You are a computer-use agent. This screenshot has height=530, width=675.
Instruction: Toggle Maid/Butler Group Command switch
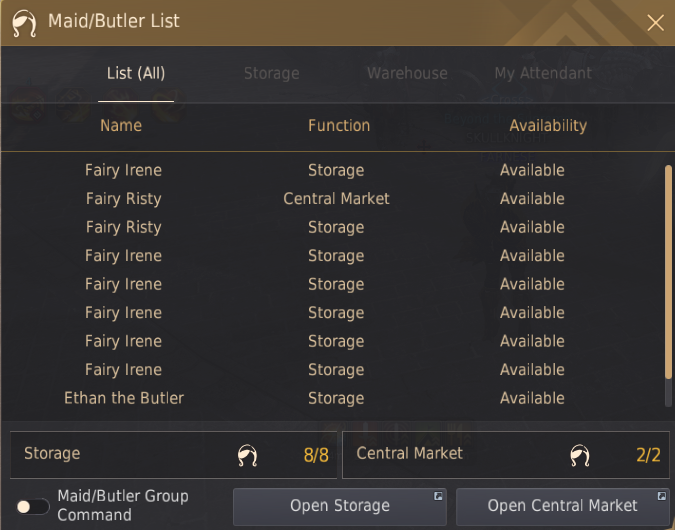[33, 507]
